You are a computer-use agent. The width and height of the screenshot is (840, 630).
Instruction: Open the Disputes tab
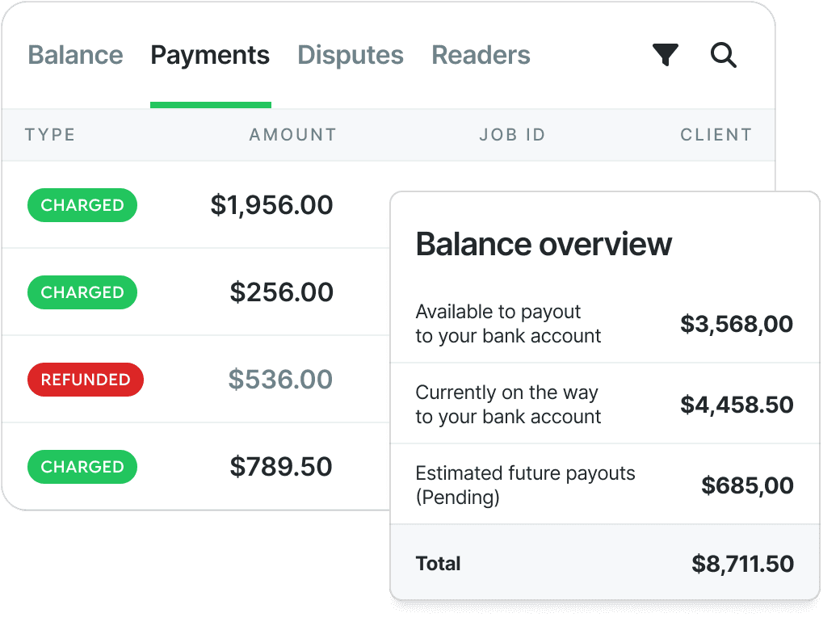[351, 55]
